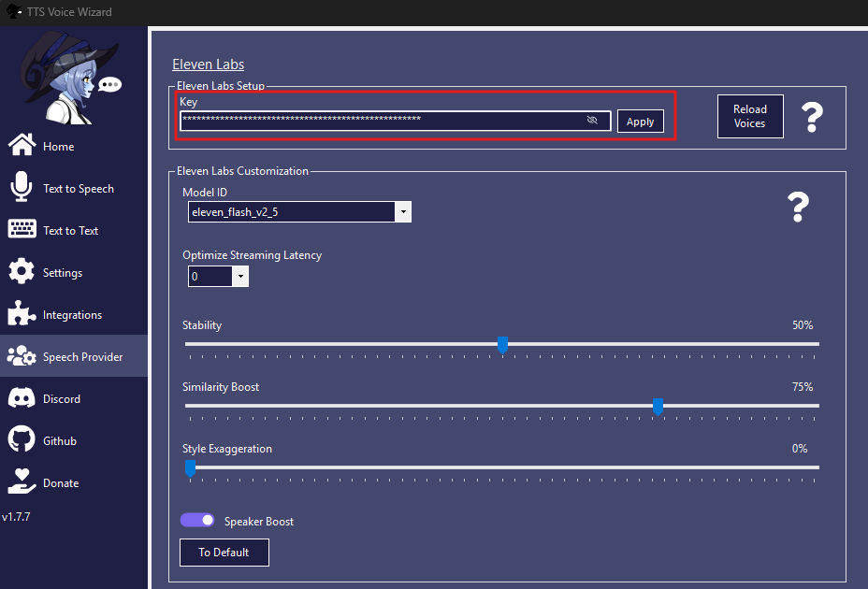Focus the Eleven Labs Key input field
This screenshot has width=868, height=589.
point(396,121)
